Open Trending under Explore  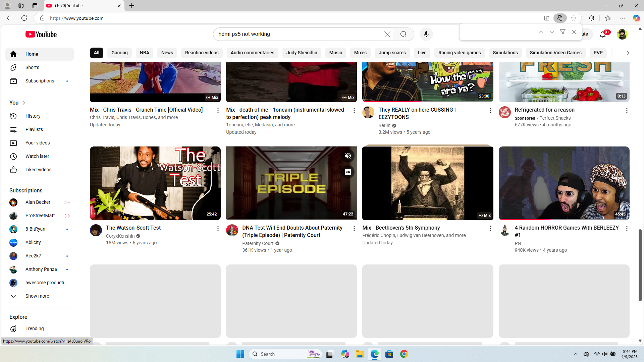pos(40,328)
